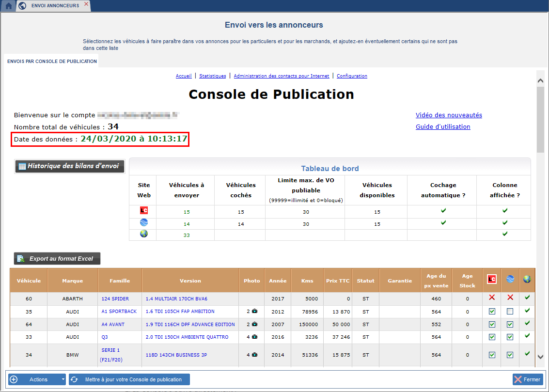Screen dimensions: 549x392
Task: Click the blue sphere column header in vehicle table
Action: [510, 279]
